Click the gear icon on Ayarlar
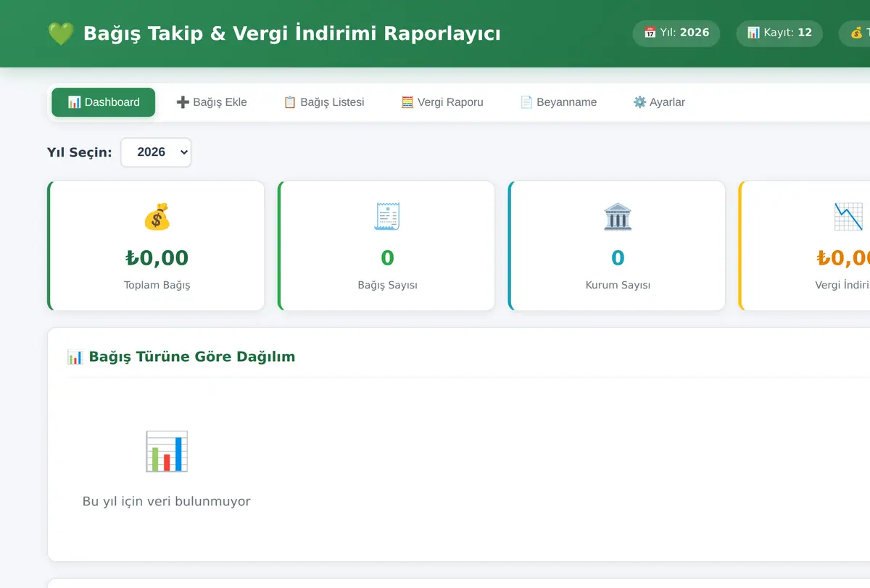The height and width of the screenshot is (588, 870). point(639,102)
